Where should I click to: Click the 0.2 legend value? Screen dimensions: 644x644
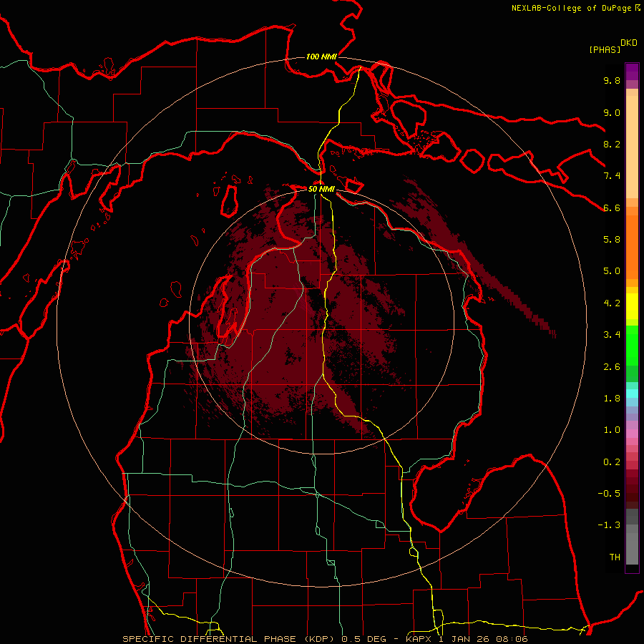coord(612,462)
